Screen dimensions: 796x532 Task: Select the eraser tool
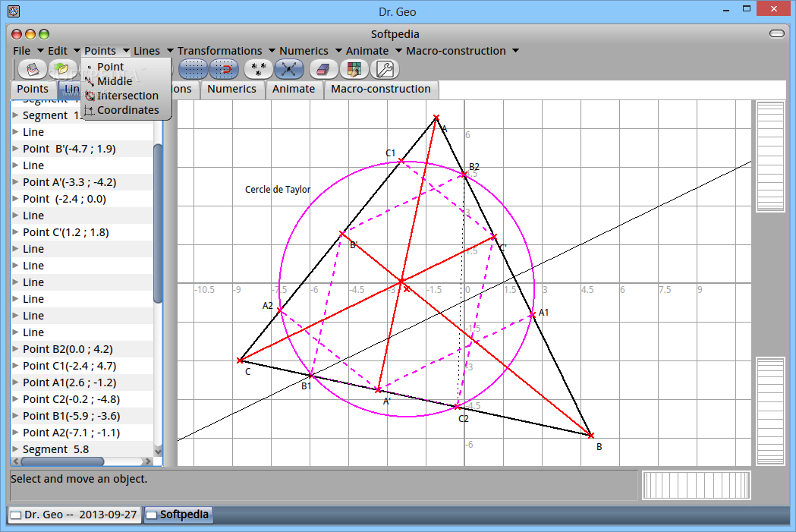323,69
